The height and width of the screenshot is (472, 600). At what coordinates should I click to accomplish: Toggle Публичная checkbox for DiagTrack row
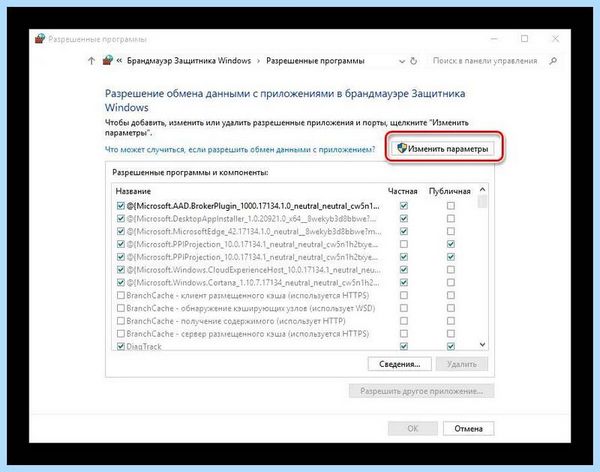pyautogui.click(x=451, y=346)
